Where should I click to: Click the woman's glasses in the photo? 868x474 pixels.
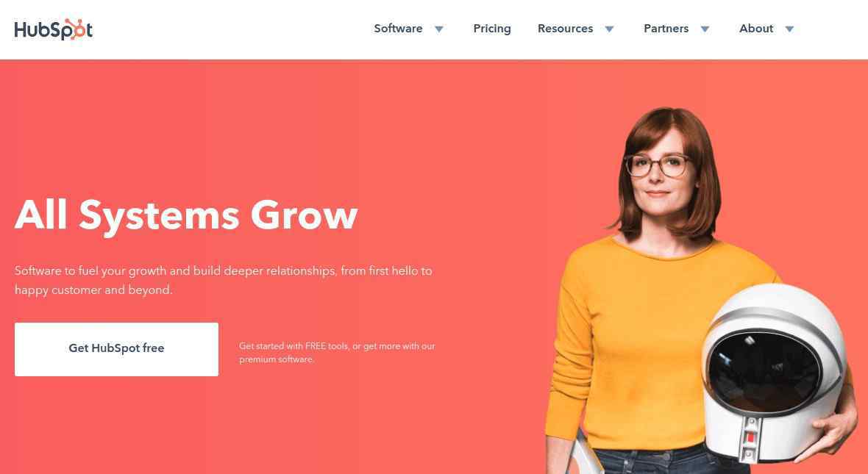click(x=657, y=165)
